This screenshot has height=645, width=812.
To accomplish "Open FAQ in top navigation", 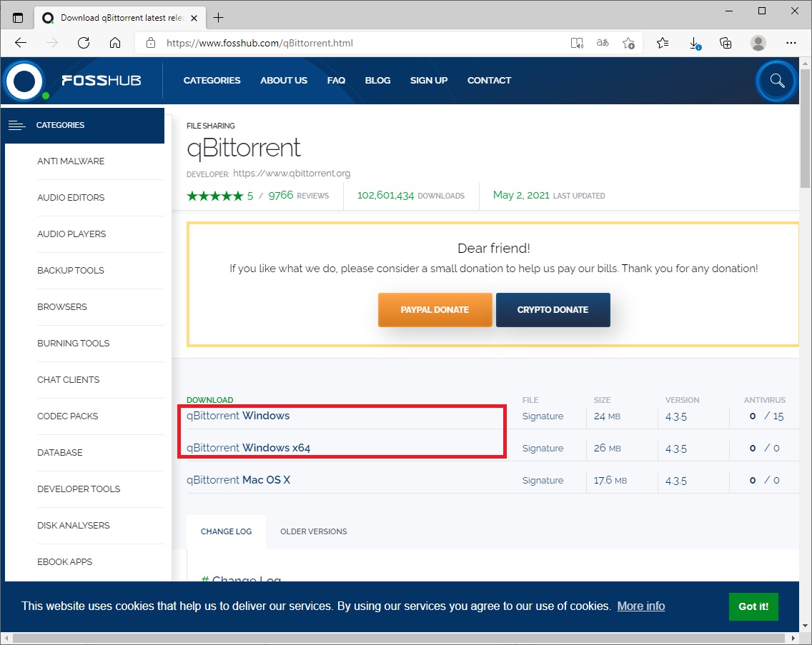I will tap(336, 80).
